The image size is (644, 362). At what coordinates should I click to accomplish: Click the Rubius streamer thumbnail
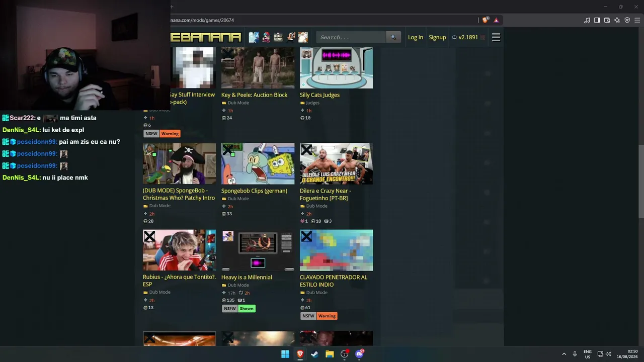click(180, 250)
